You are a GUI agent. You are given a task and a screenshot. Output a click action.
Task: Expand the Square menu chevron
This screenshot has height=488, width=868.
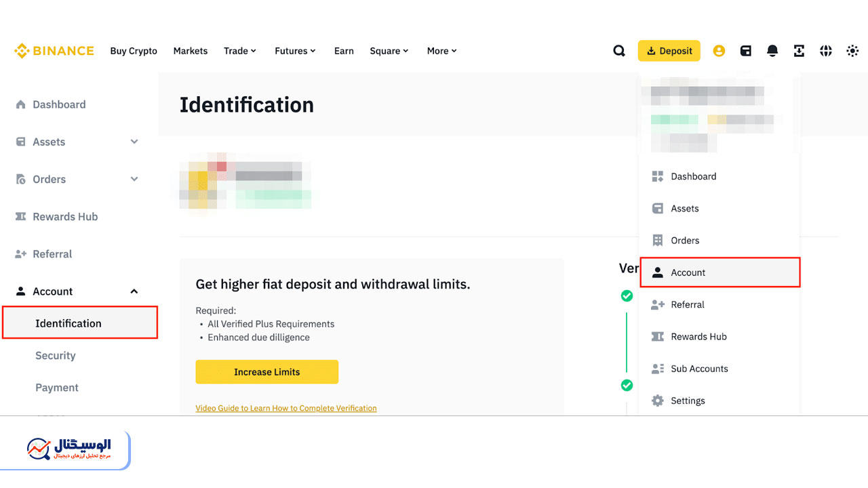(x=406, y=51)
